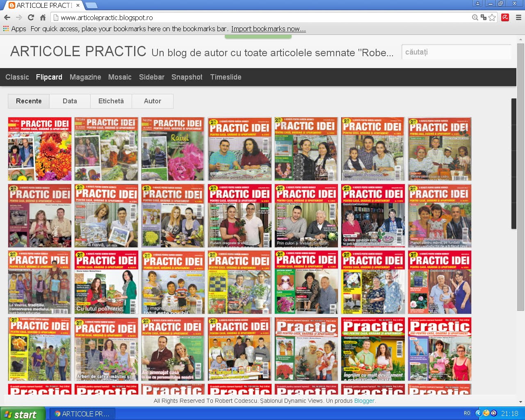The height and width of the screenshot is (420, 525).
Task: Open the Home page icon
Action: [x=43, y=17]
